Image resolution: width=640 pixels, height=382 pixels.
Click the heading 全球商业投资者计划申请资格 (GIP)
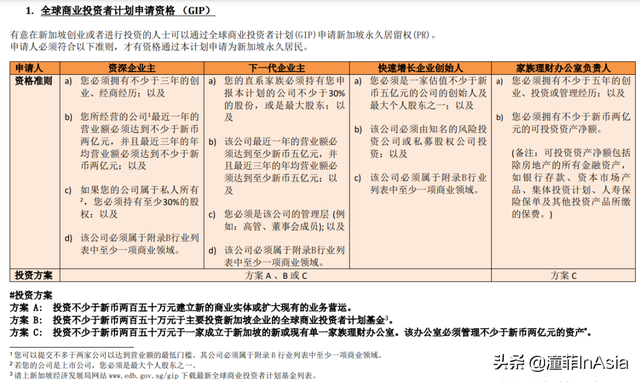click(128, 11)
